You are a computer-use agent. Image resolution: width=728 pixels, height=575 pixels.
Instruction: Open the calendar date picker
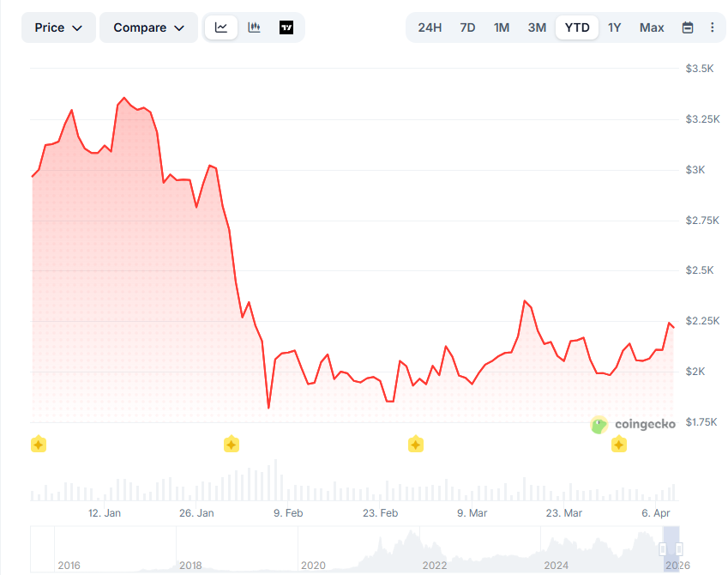point(688,27)
